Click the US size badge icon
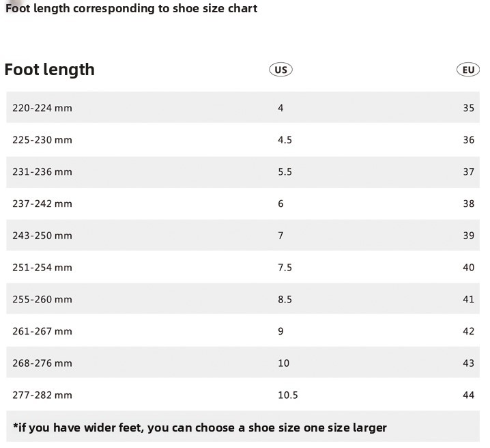The height and width of the screenshot is (448, 490). (x=280, y=70)
